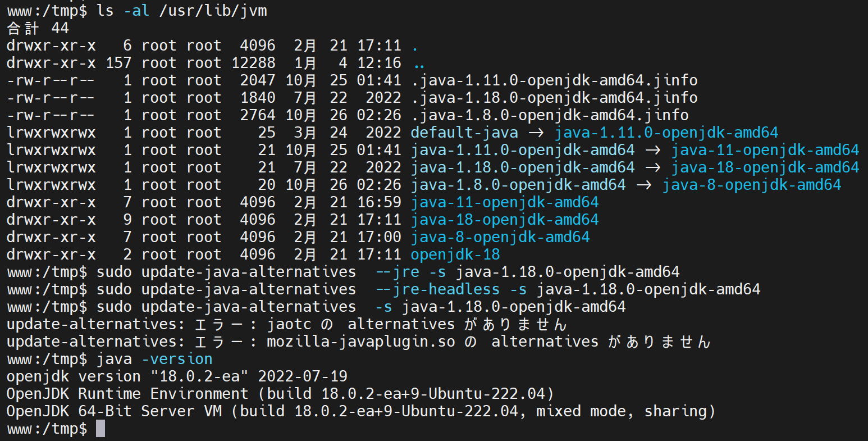Click the .java-1.8.0-openjdk-amd64.jinfo filename

click(550, 116)
